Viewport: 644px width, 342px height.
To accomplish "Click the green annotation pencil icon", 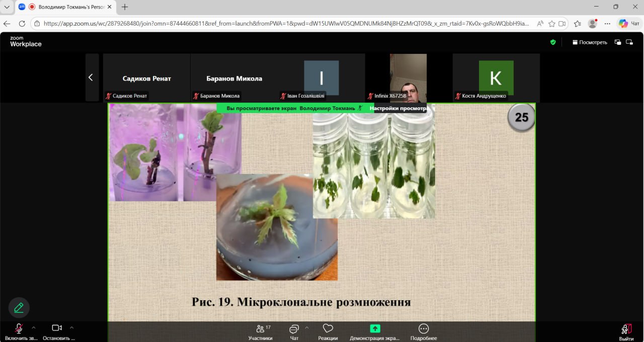I will (19, 308).
